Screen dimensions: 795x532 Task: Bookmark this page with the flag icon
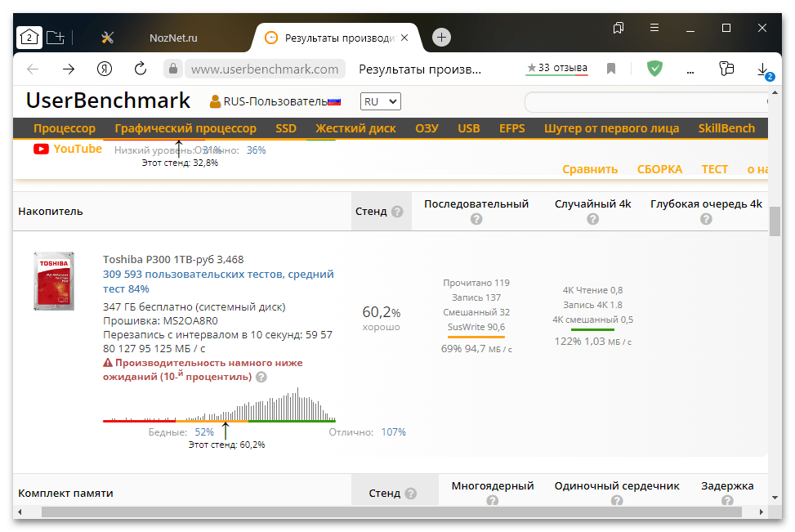[611, 69]
